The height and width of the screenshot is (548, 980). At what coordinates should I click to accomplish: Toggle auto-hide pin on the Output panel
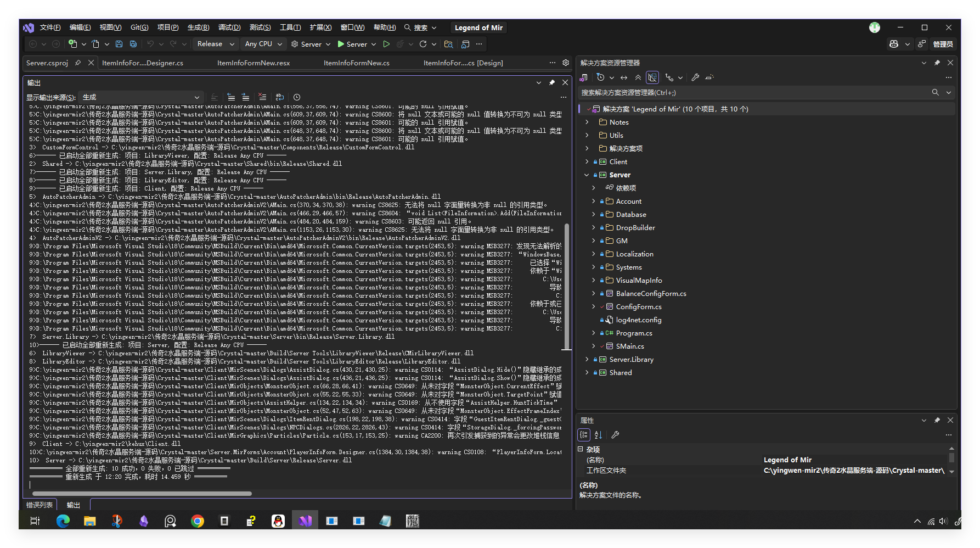552,82
